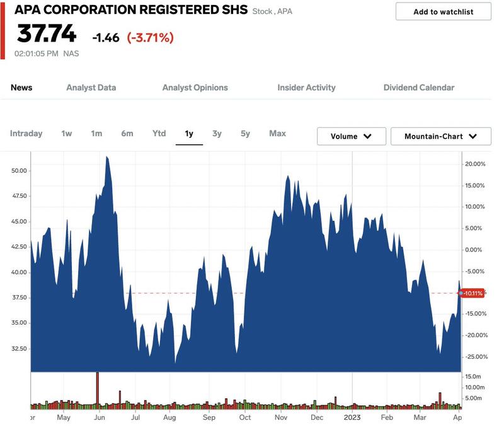Viewport: 504px width, 428px height.
Task: Click the 2023 label on the time axis
Action: (352, 417)
